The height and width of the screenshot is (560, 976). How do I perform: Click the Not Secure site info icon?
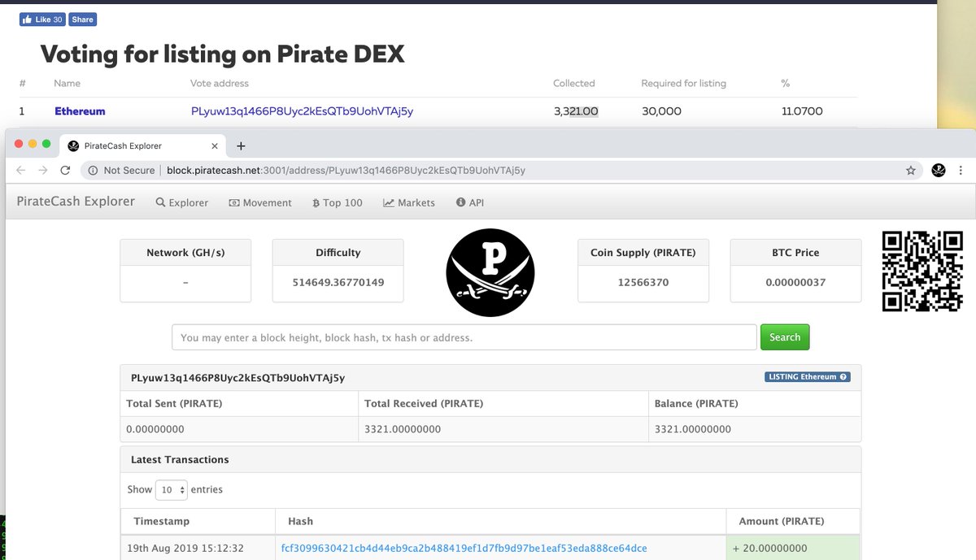(x=93, y=171)
